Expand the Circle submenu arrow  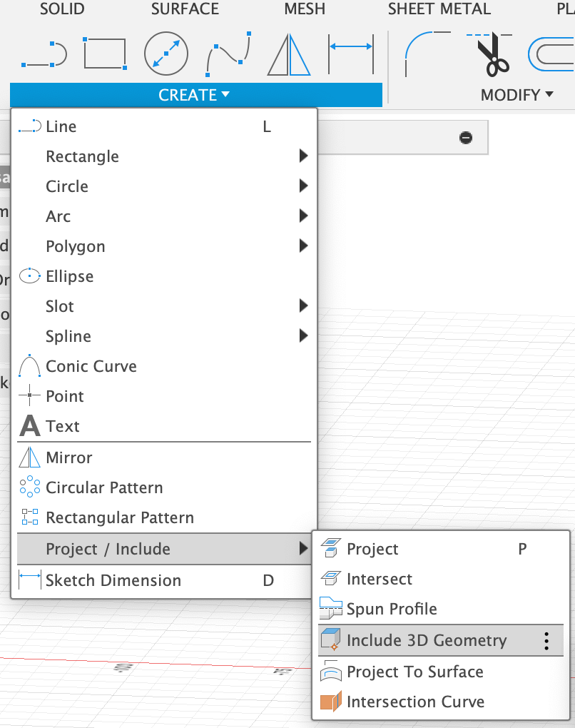[302, 186]
